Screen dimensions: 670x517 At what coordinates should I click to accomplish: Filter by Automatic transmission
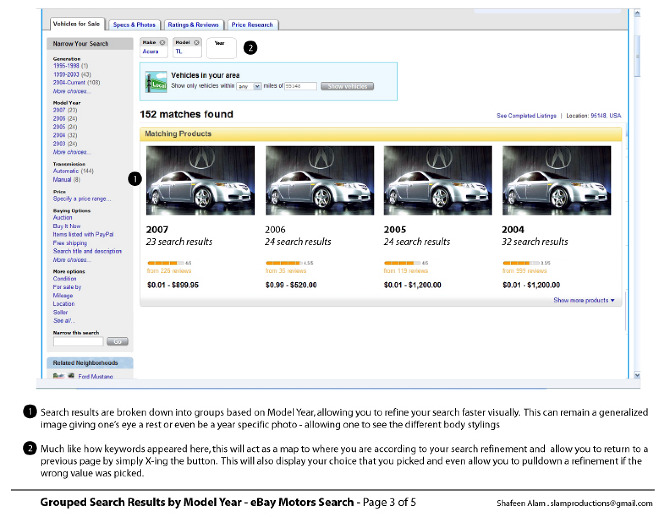pos(66,171)
